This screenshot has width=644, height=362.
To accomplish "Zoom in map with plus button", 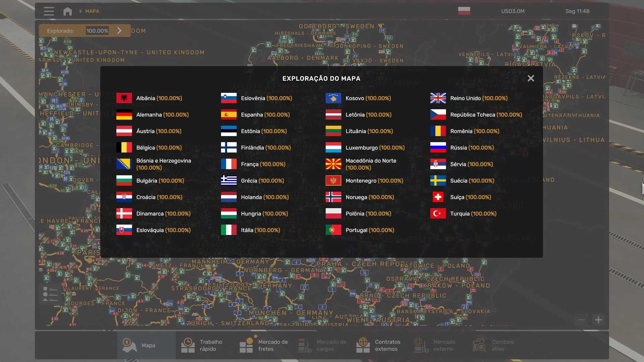I will coord(598,320).
